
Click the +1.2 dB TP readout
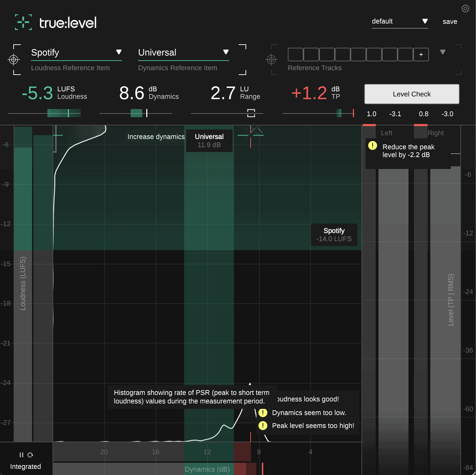(316, 93)
